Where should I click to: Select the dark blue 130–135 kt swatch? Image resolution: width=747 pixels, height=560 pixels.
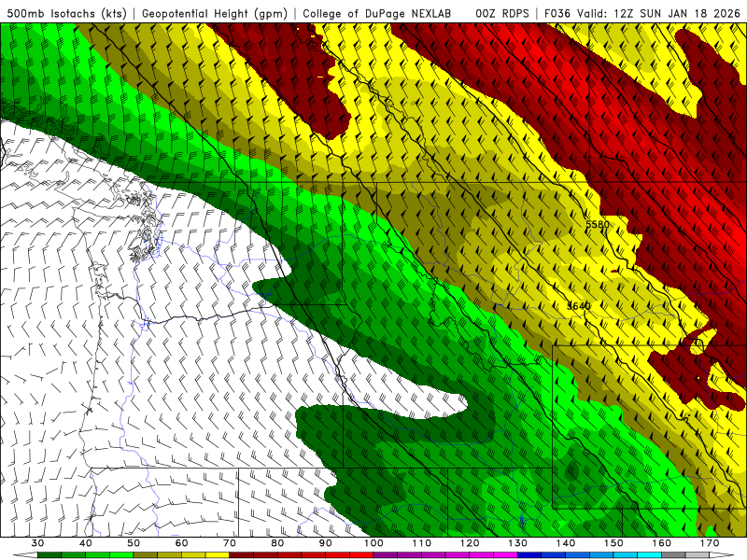pos(529,555)
